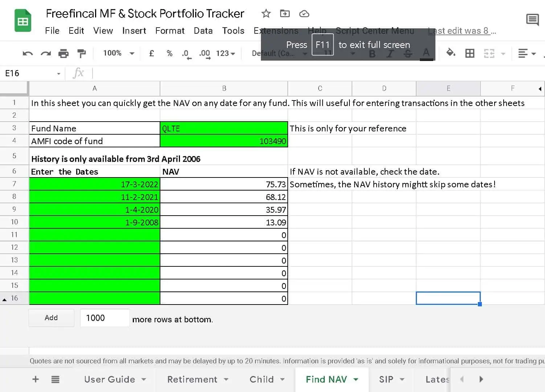
Task: Activate the paint format tool
Action: click(x=82, y=54)
